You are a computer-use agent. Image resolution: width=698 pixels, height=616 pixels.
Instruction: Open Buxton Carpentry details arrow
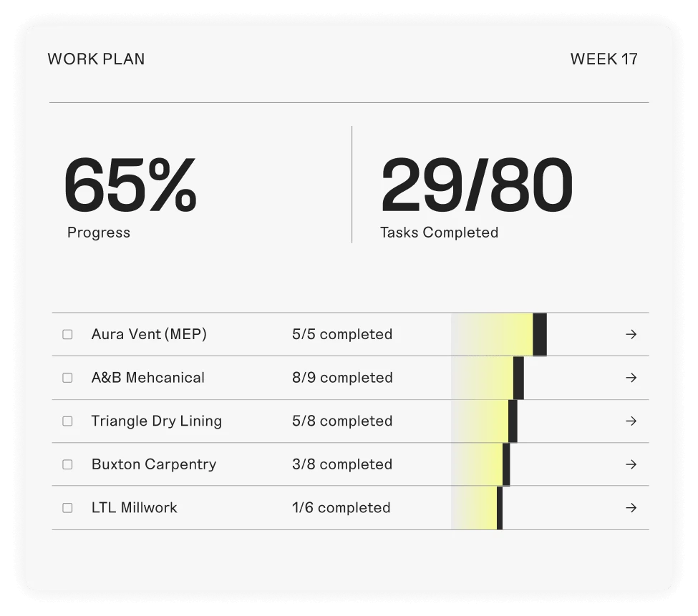point(631,464)
